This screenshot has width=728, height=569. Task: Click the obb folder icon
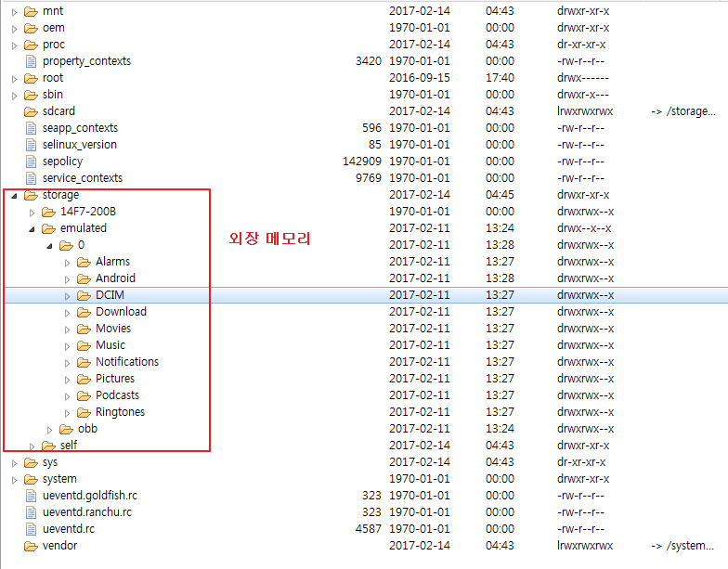[66, 429]
